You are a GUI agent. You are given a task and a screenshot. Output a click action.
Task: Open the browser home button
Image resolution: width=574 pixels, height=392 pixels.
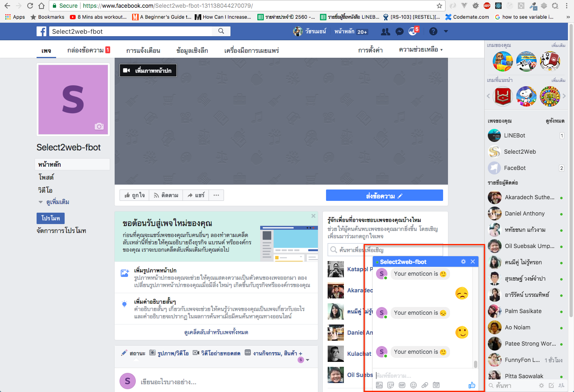click(41, 6)
